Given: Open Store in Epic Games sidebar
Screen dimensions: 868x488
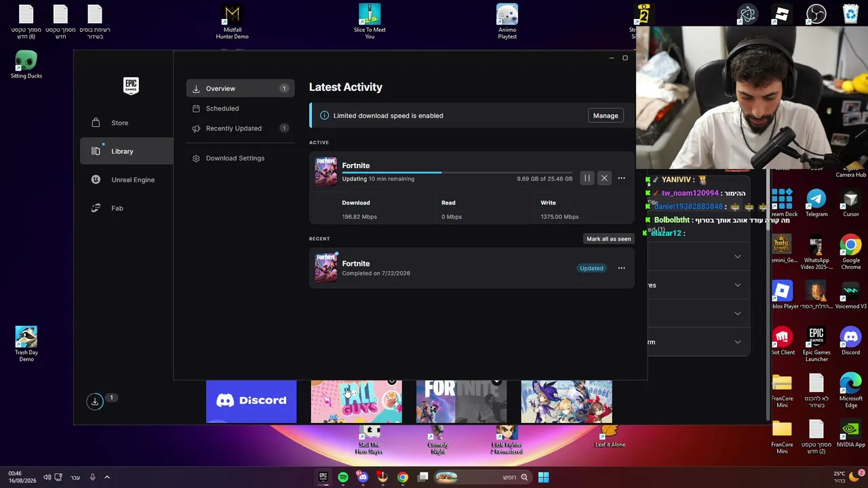Looking at the screenshot, I should (119, 123).
